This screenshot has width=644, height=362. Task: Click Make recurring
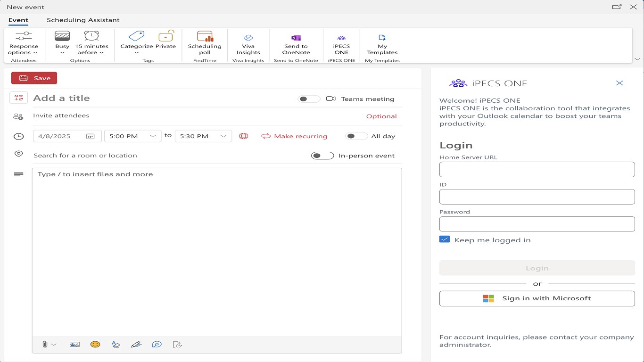[x=294, y=136]
